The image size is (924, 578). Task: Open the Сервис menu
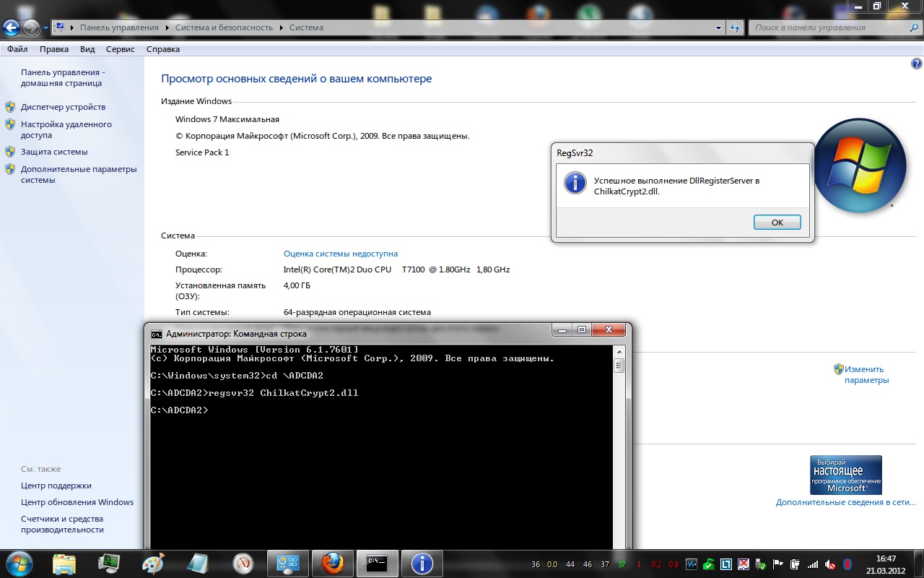coord(120,49)
